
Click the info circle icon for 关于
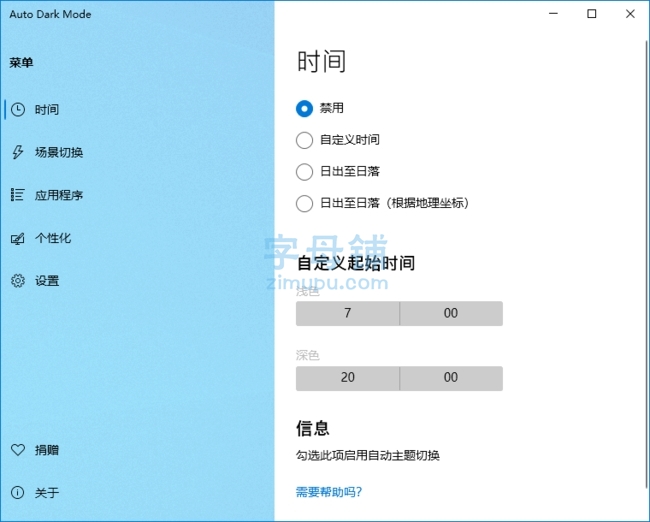pyautogui.click(x=17, y=493)
